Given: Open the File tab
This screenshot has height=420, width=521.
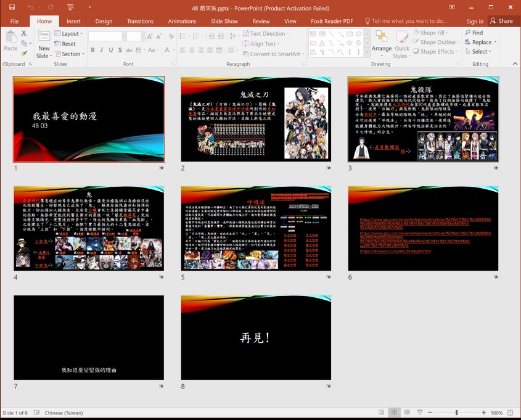Looking at the screenshot, I should pos(14,21).
